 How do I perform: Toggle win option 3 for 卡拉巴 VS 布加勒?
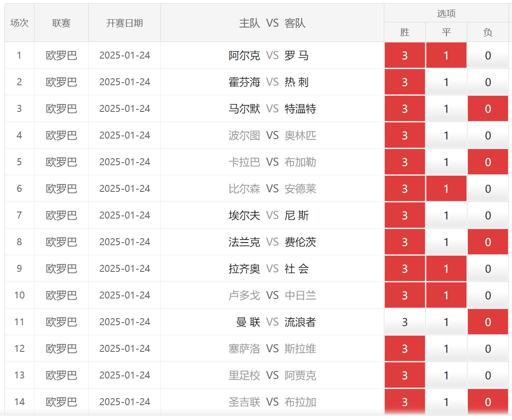pyautogui.click(x=404, y=162)
